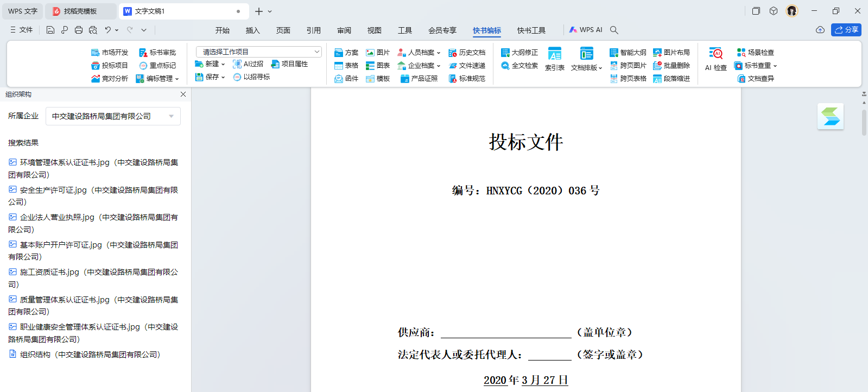Open the 快书工具 tab
This screenshot has width=868, height=392.
pos(531,30)
